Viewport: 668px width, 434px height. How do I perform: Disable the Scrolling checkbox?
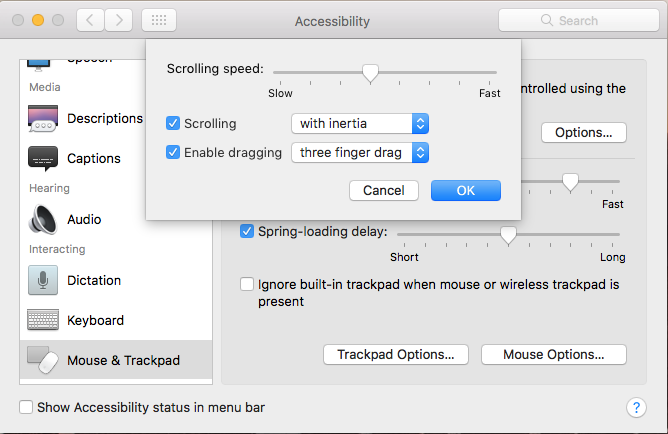(x=173, y=124)
